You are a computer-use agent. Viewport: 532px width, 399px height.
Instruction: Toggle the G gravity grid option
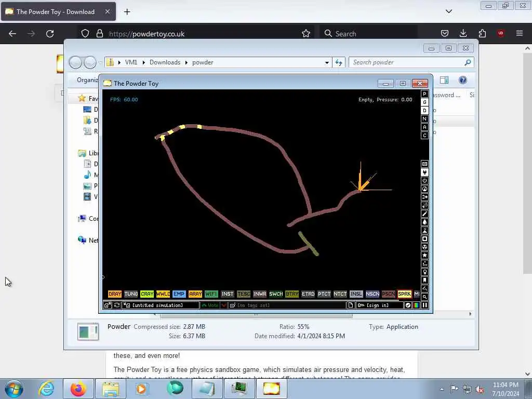[x=424, y=102]
